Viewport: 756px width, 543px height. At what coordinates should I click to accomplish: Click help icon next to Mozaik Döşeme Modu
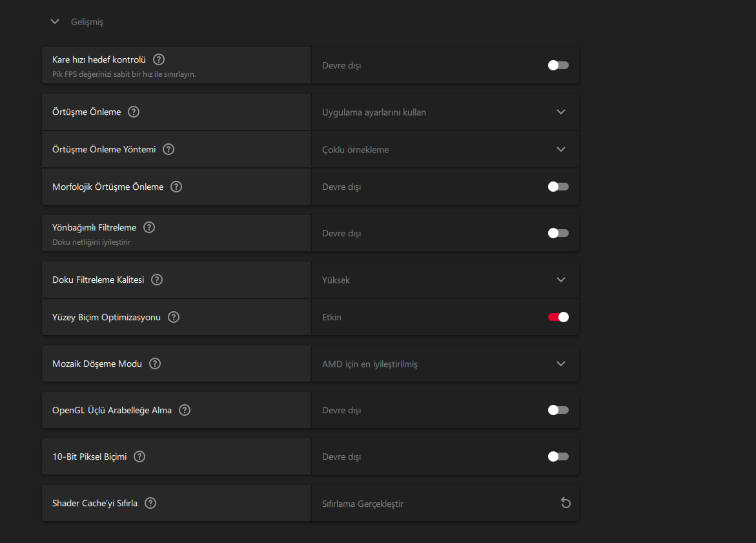tap(155, 364)
